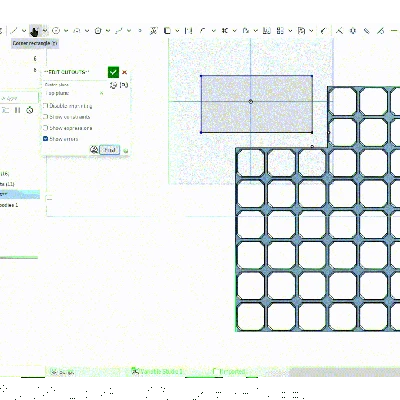The width and height of the screenshot is (400, 400).
Task: Select the highlighted feature list row
Action: [x=20, y=194]
